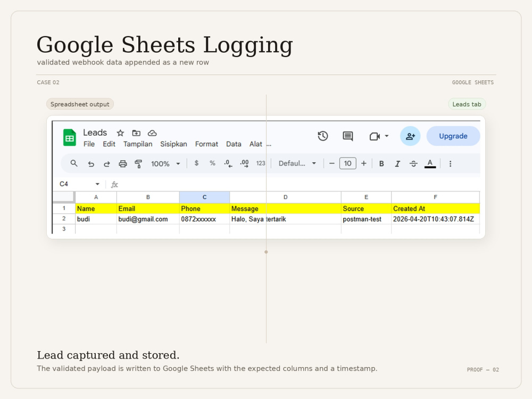Image resolution: width=532 pixels, height=399 pixels.
Task: Open version history clock icon
Action: (323, 136)
